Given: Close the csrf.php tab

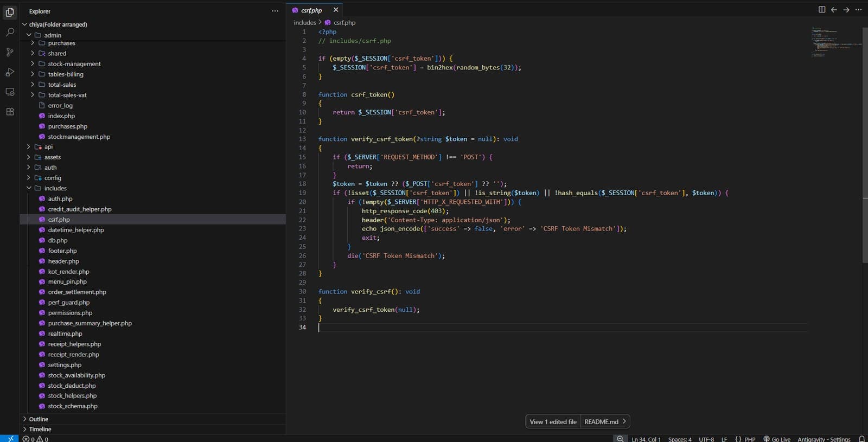Looking at the screenshot, I should coord(336,10).
